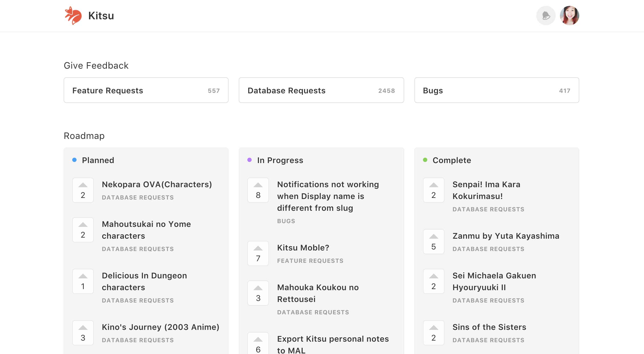Click the 557 Feature Requests count
The width and height of the screenshot is (644, 354).
point(214,91)
